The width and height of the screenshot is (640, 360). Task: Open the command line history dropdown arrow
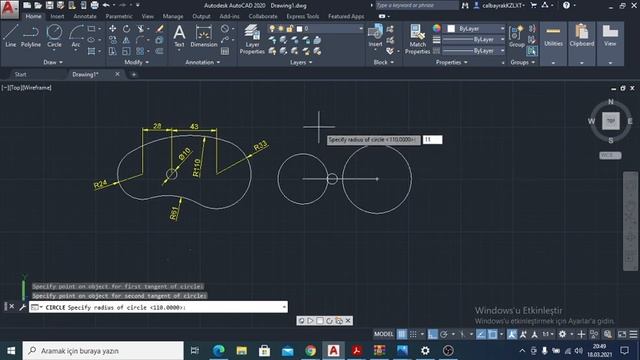click(x=284, y=307)
